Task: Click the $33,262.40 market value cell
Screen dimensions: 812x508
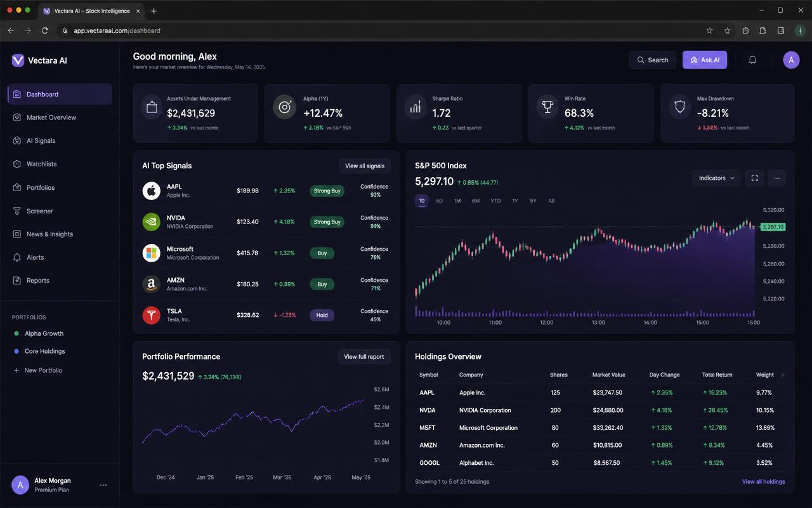Action: pos(608,428)
